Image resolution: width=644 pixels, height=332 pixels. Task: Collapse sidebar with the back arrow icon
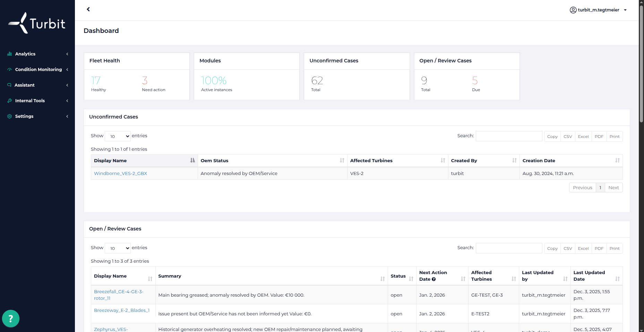point(88,9)
